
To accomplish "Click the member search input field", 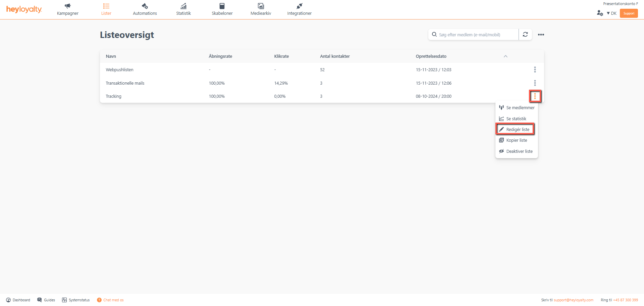I will click(x=476, y=35).
